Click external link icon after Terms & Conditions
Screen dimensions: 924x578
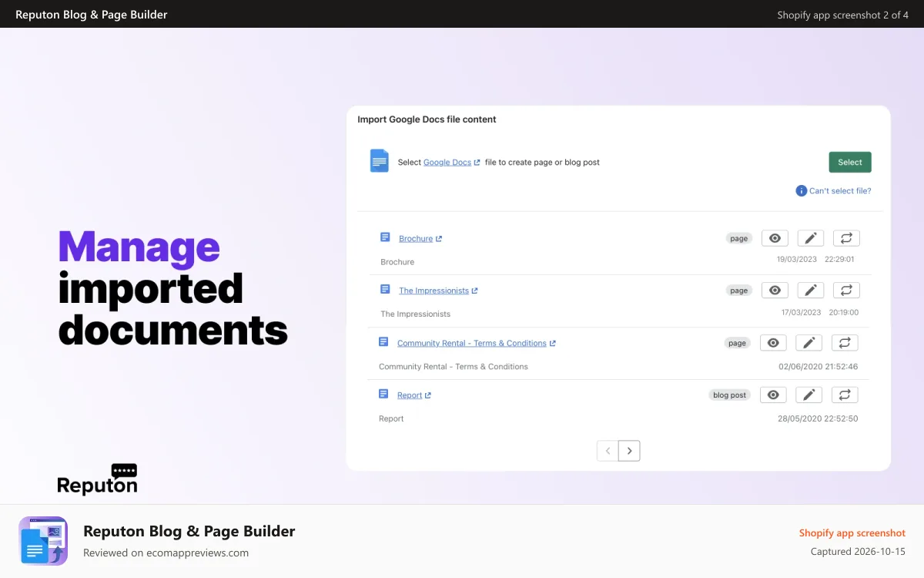(x=553, y=343)
